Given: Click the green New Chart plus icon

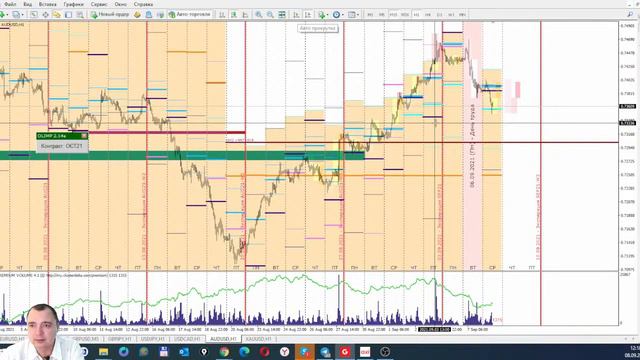Looking at the screenshot, I should [x=2, y=15].
